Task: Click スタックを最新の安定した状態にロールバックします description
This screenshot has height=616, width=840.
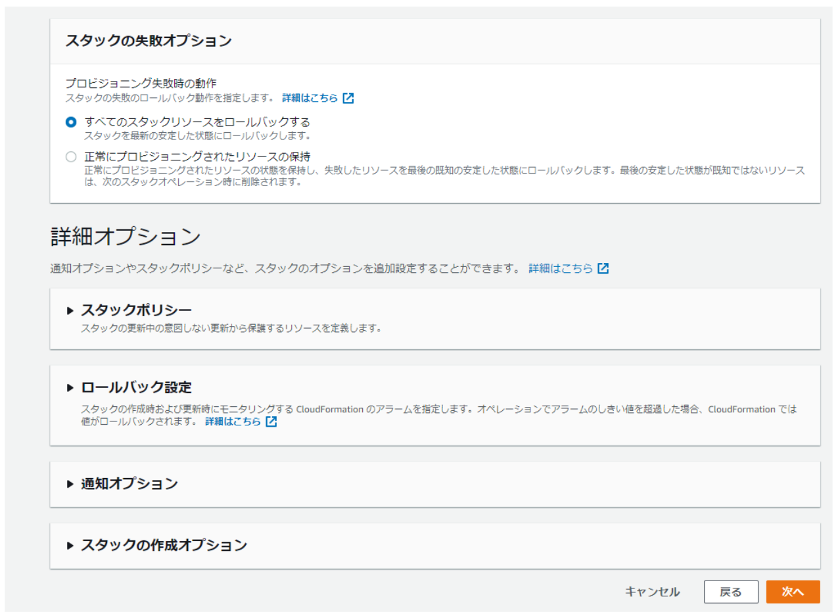Action: [x=197, y=136]
